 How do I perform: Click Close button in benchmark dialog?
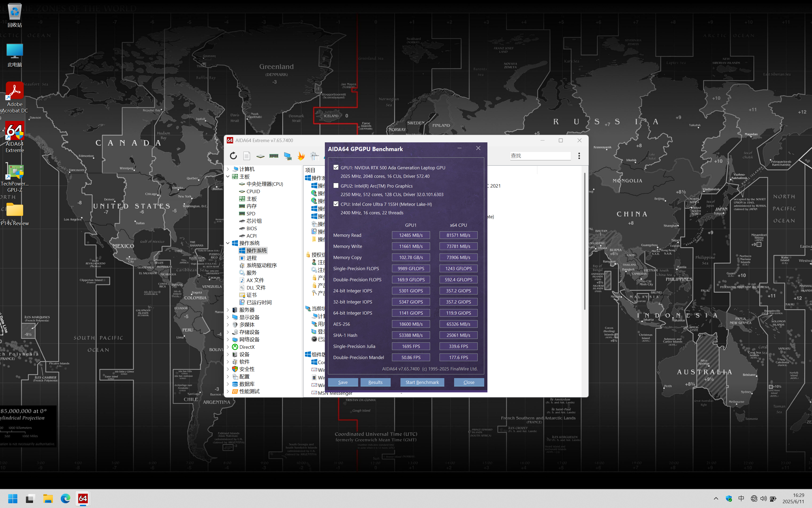click(469, 382)
